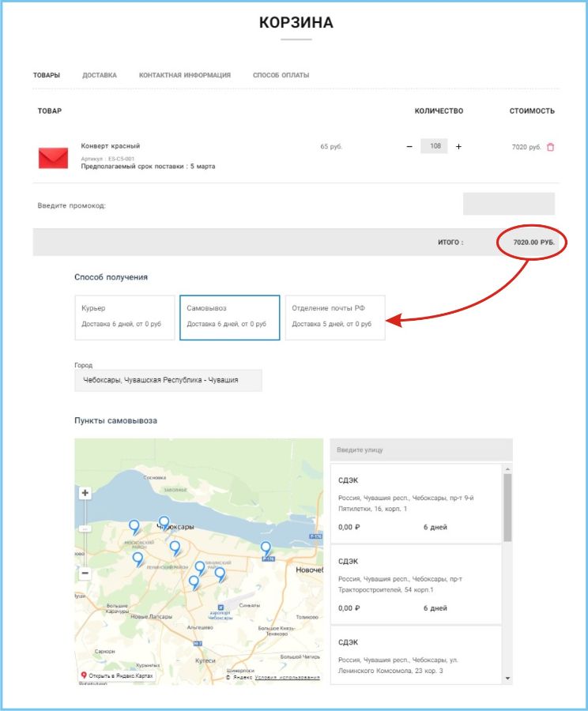Decrease quantity with the minus button
Viewport: 588px width, 711px height.
click(409, 147)
